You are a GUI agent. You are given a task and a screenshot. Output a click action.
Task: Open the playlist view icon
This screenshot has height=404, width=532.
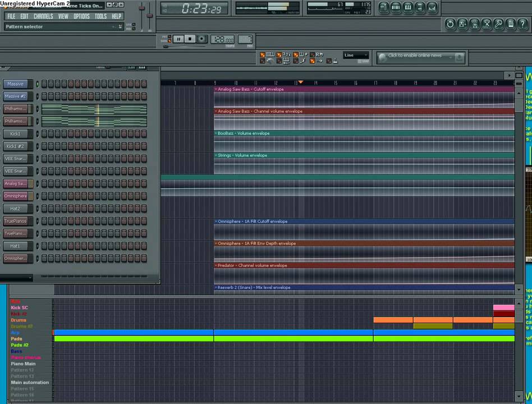pos(383,7)
